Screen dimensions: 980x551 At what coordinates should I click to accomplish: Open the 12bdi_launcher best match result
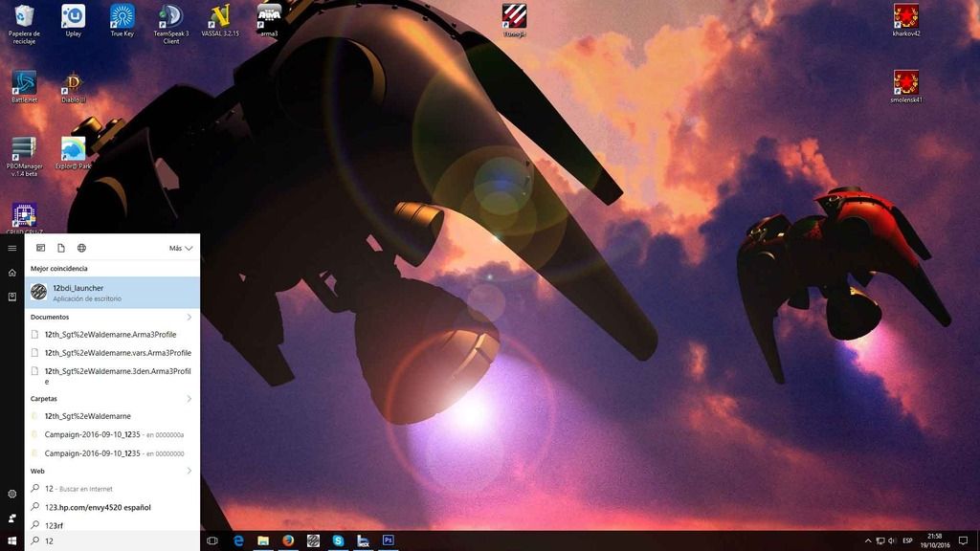click(x=113, y=293)
